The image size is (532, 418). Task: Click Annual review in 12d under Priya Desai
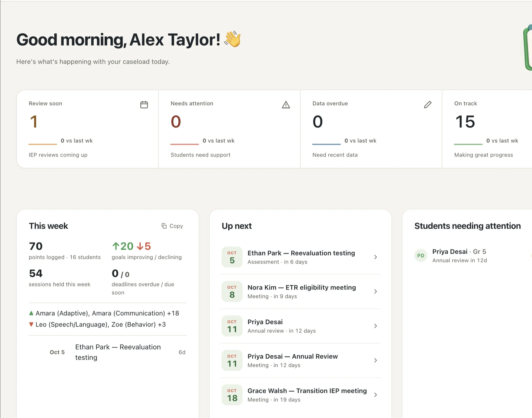pos(460,260)
